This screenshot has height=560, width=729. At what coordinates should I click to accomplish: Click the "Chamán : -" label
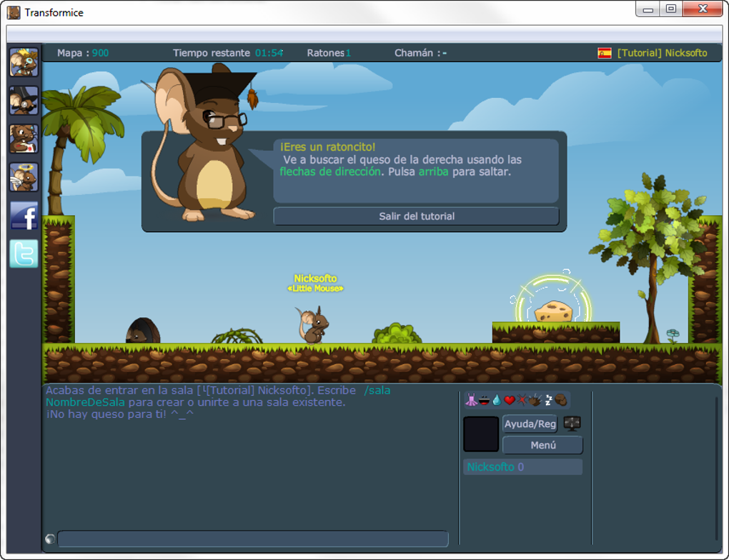pos(421,53)
